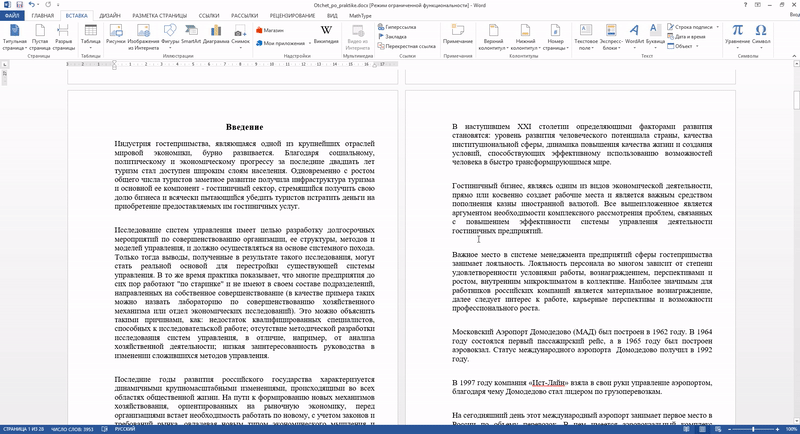Click the Строка подписи signature line button

[x=690, y=27]
